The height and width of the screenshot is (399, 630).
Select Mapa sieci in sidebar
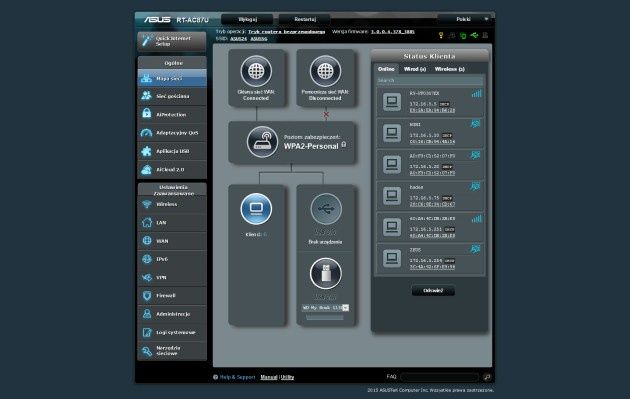[172, 78]
